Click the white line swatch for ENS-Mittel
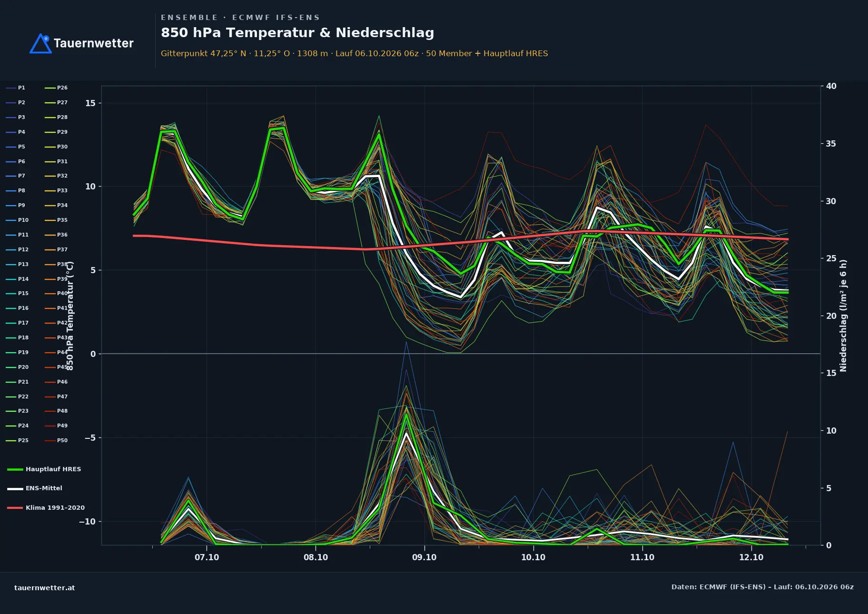 tap(15, 489)
